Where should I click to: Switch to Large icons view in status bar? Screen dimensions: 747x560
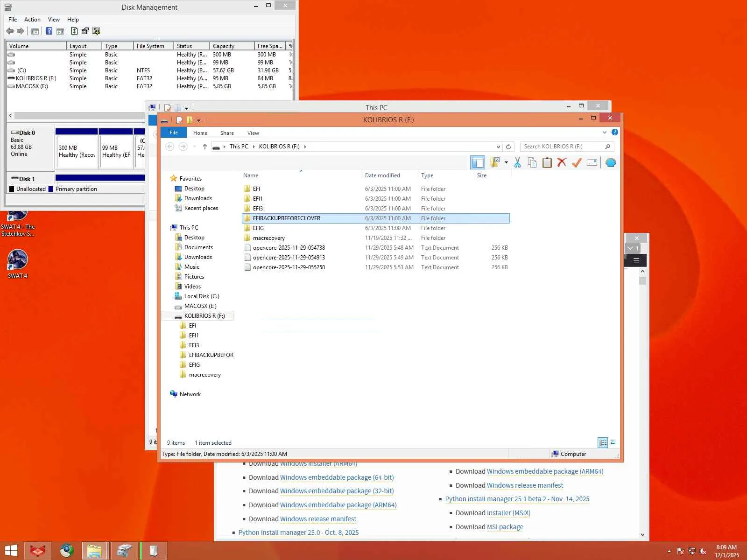[x=613, y=442]
